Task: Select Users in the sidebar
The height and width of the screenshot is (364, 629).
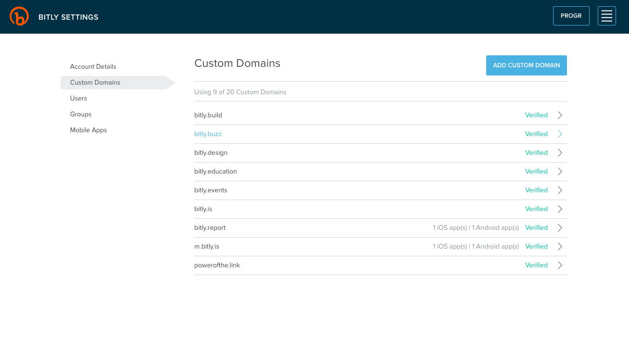Action: pyautogui.click(x=78, y=99)
